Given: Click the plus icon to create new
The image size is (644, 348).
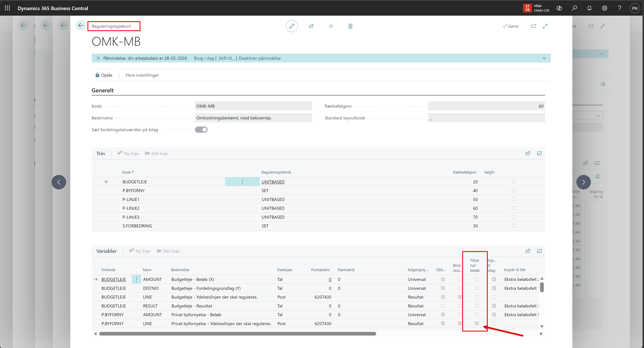Looking at the screenshot, I should (331, 26).
